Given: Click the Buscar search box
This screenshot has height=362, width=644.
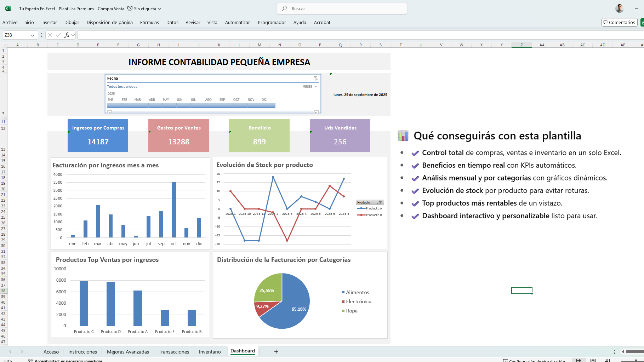Looking at the screenshot, I should [342, 8].
